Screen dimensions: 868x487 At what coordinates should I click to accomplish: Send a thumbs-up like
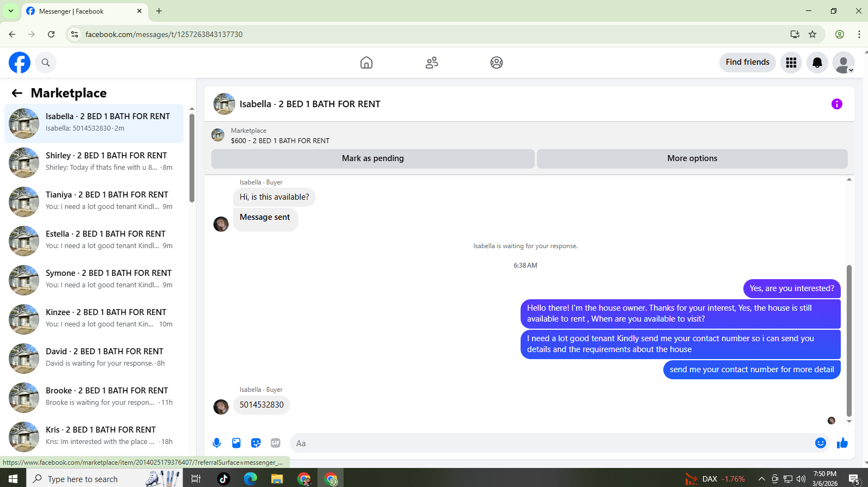pos(842,443)
